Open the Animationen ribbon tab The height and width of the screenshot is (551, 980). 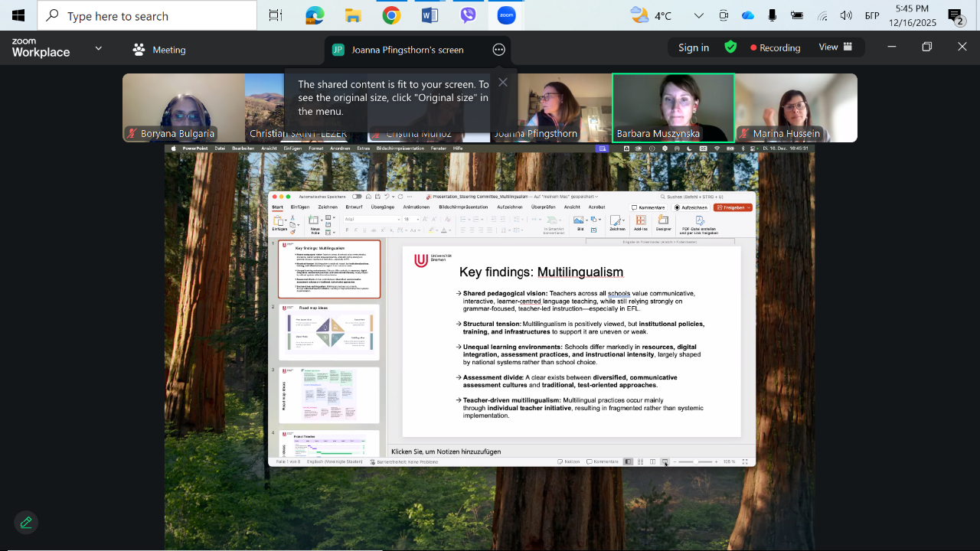tap(416, 207)
